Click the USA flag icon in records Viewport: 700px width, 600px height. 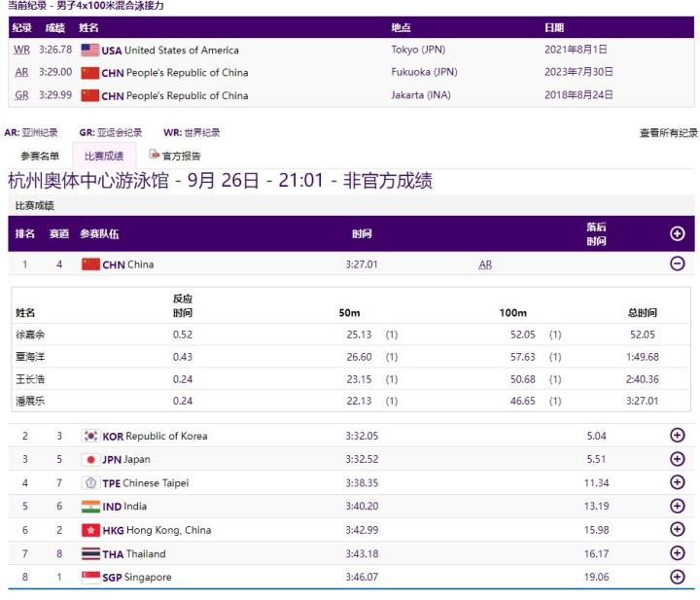click(x=90, y=50)
